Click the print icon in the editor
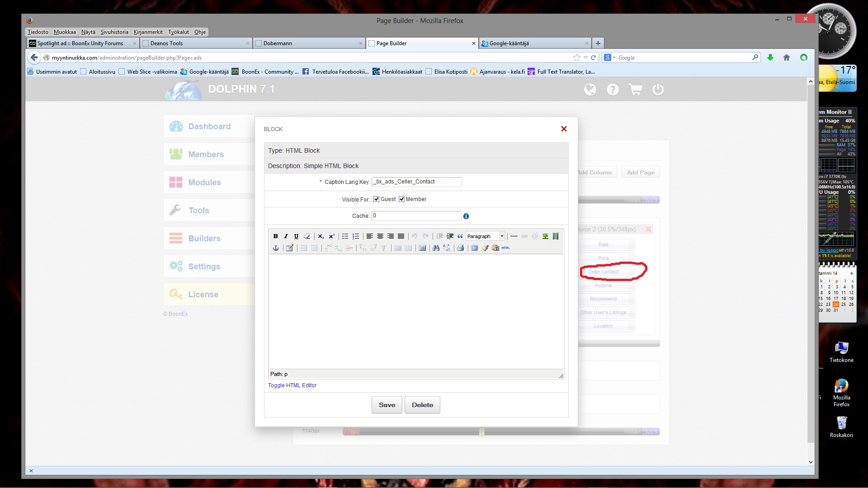The width and height of the screenshot is (868, 488). (460, 248)
